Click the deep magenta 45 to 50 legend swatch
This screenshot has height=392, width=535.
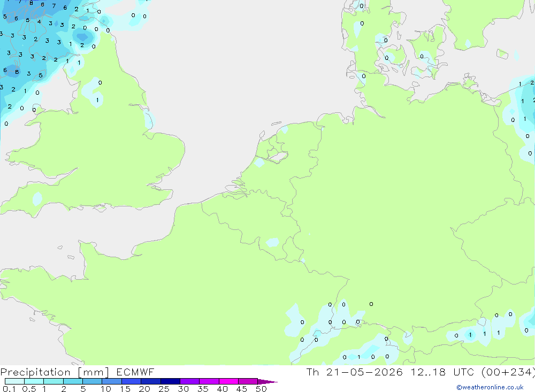[248, 381]
